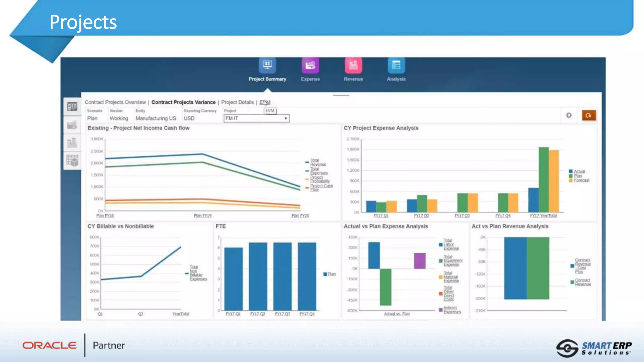Switch to Contract Projects Overview tab
This screenshot has width=644, height=362.
tap(115, 102)
